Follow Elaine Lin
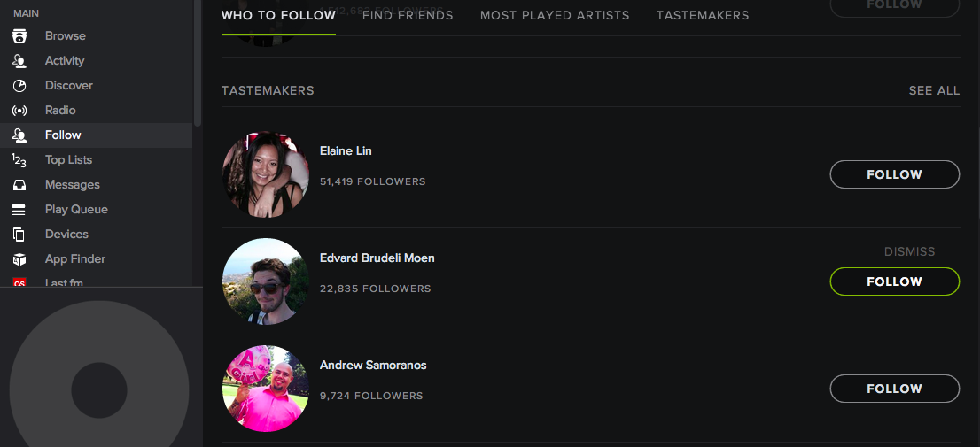The height and width of the screenshot is (447, 980). click(894, 174)
